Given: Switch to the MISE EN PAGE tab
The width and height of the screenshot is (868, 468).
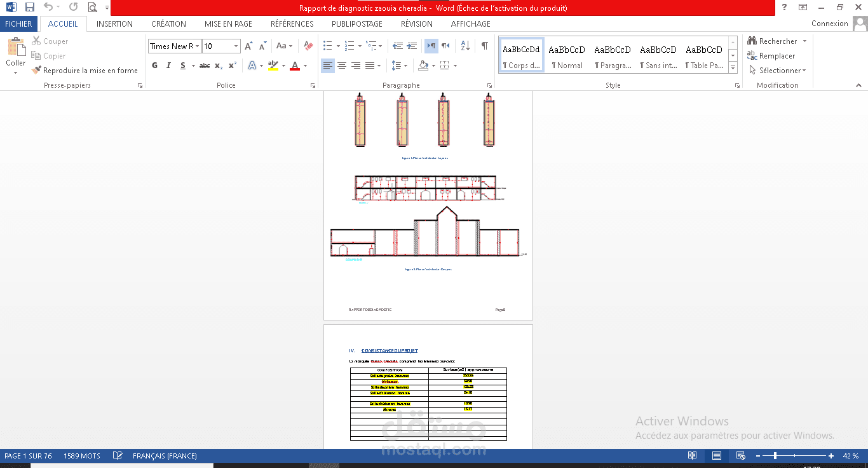Looking at the screenshot, I should [x=228, y=24].
